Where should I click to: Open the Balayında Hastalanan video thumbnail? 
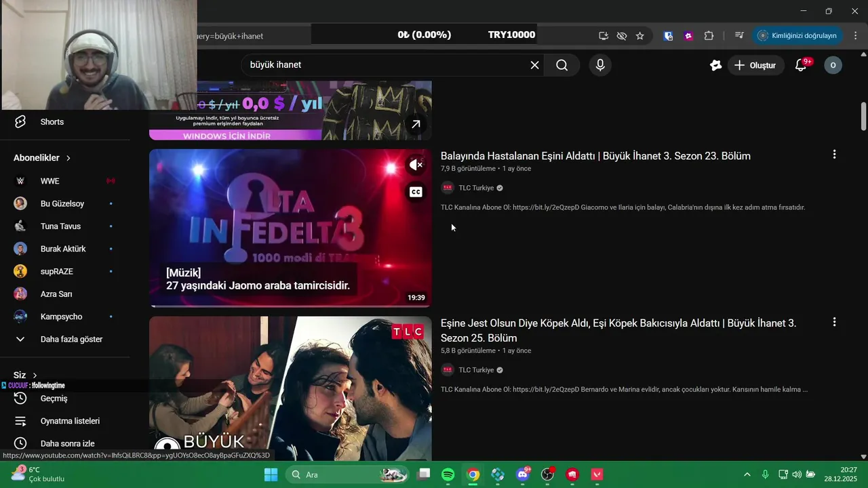(x=290, y=228)
